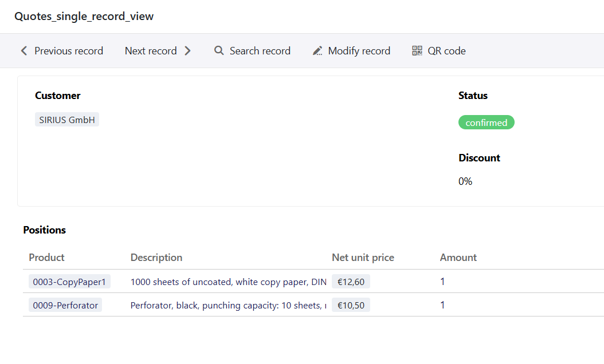Image resolution: width=604 pixels, height=364 pixels.
Task: Click the Product column header
Action: 46,258
